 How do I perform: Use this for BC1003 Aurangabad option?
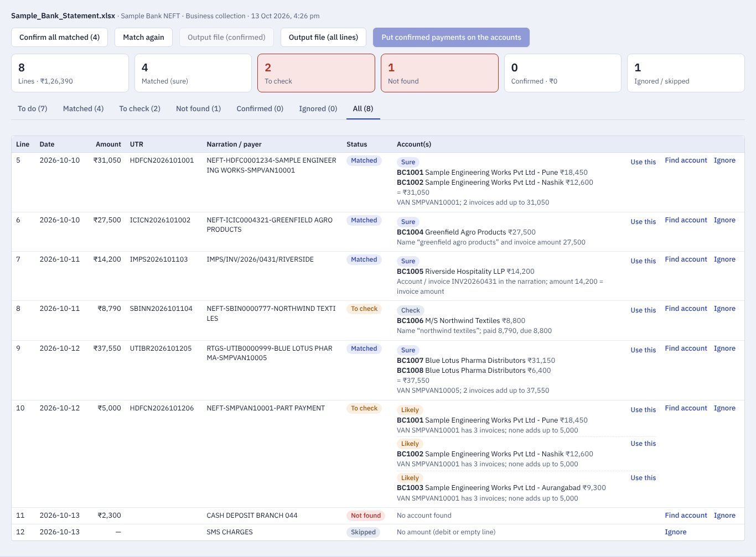tap(643, 478)
